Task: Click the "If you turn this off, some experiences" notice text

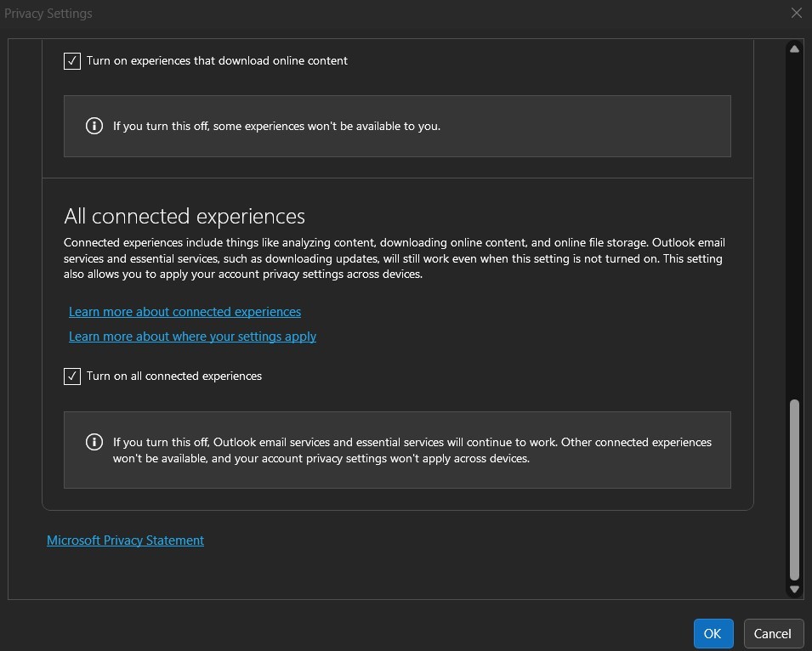Action: 276,126
